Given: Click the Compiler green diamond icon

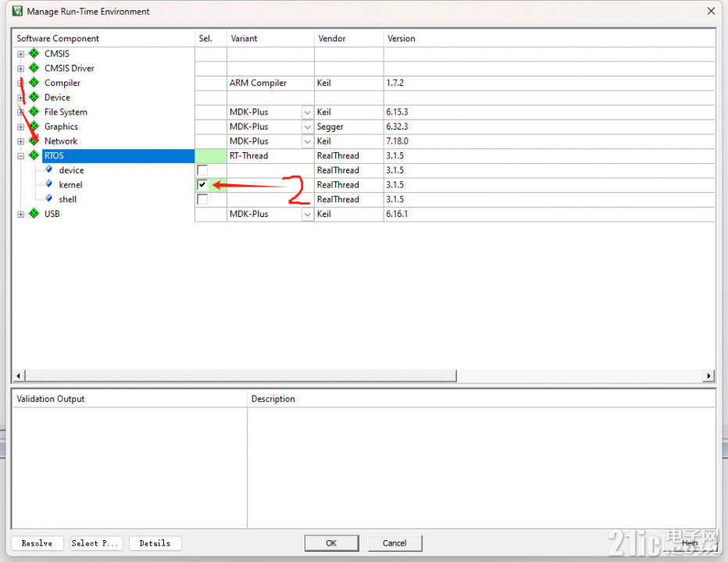Looking at the screenshot, I should [x=34, y=83].
